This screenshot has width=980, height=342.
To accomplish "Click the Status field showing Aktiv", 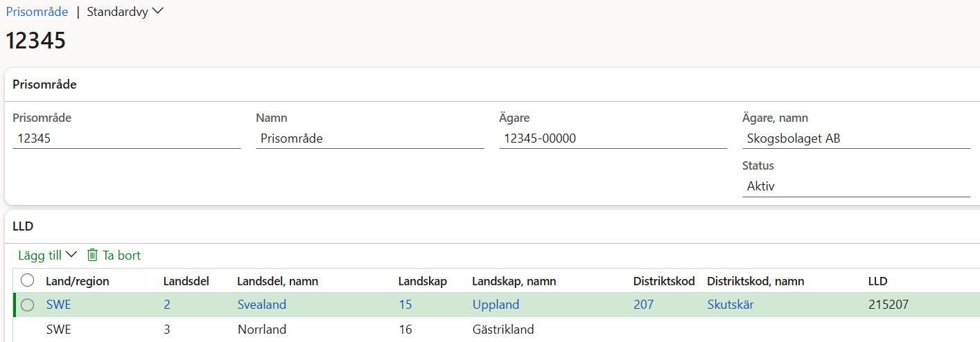I will [x=856, y=186].
